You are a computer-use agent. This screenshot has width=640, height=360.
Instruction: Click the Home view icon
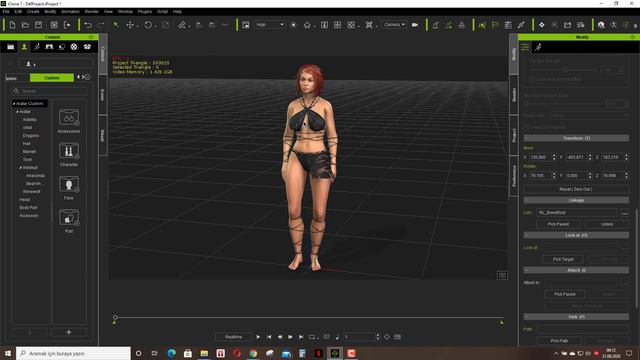pyautogui.click(x=307, y=25)
